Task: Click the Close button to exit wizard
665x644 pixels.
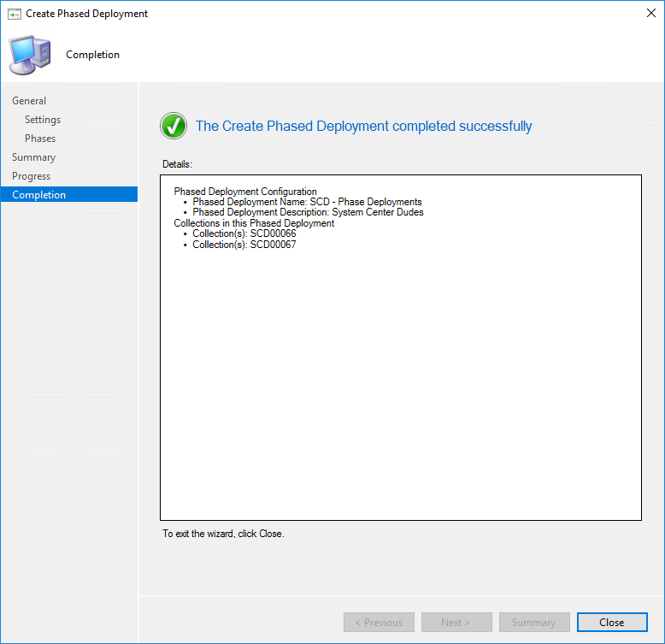Action: [611, 622]
